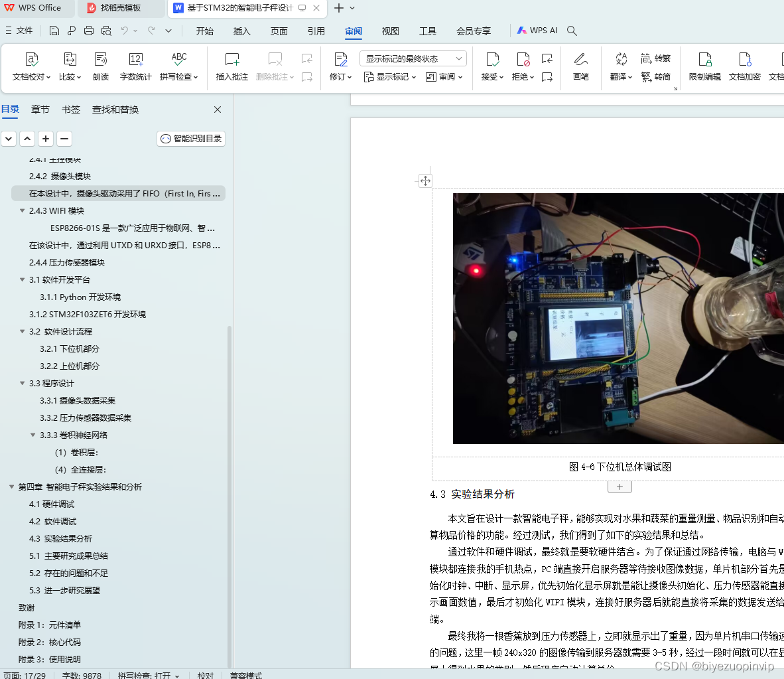Collapse the 3.2 软件设计流程 node
Image resolution: width=784 pixels, height=679 pixels.
[x=22, y=331]
